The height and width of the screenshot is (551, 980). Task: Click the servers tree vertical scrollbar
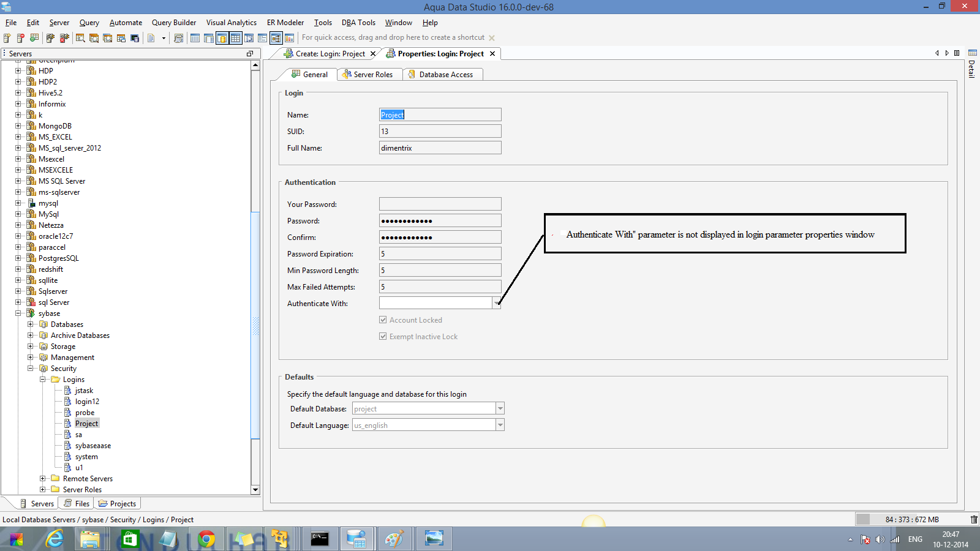tap(255, 324)
